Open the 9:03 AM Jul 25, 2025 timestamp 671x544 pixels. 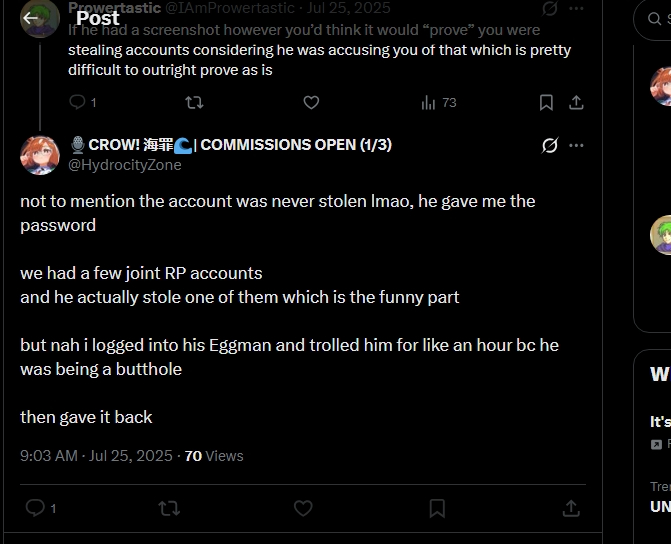96,456
